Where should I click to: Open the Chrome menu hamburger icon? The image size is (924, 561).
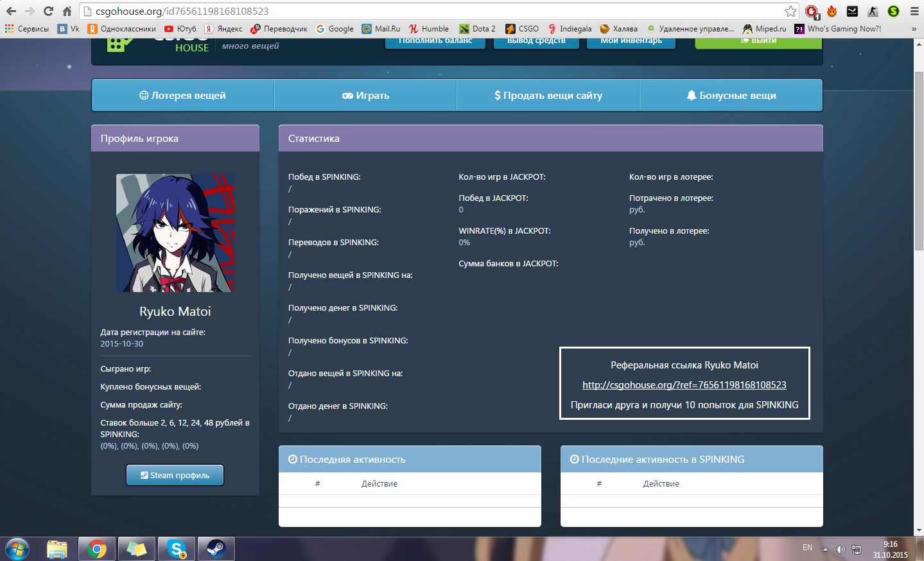pyautogui.click(x=914, y=11)
